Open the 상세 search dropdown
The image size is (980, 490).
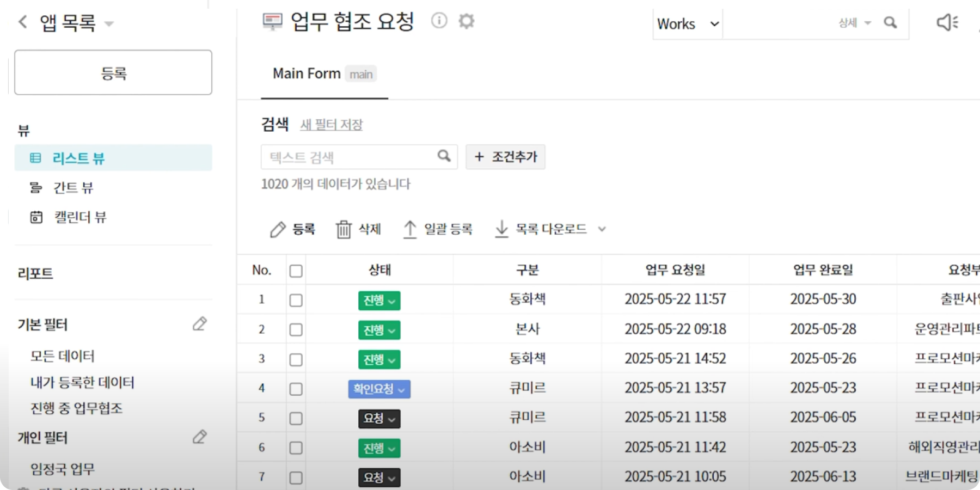pyautogui.click(x=855, y=23)
